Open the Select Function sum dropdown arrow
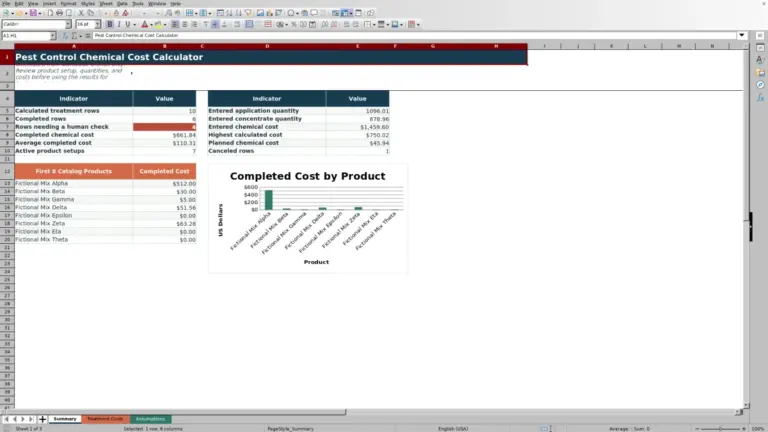The height and width of the screenshot is (432, 768). (81, 35)
